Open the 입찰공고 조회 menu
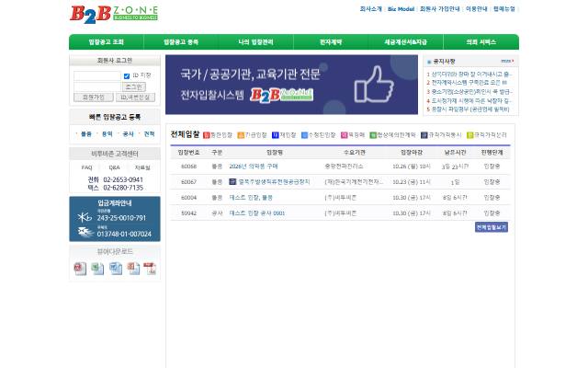The image size is (588, 368). pyautogui.click(x=107, y=42)
